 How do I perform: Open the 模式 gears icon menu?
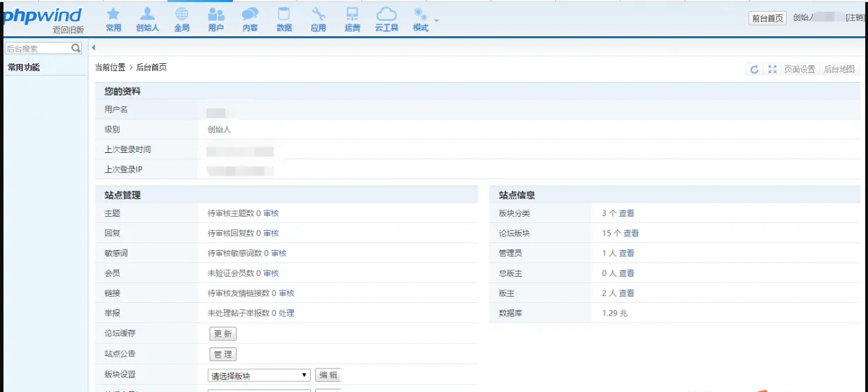[420, 19]
